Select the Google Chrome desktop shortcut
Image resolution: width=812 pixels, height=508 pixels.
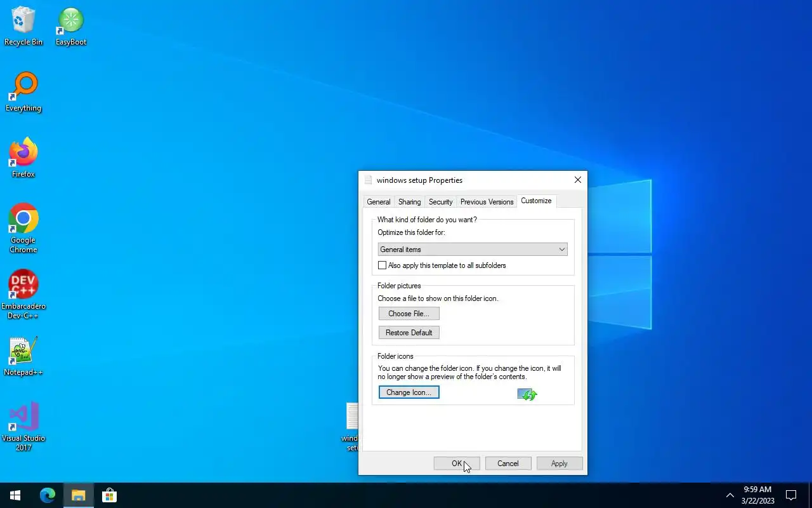pyautogui.click(x=23, y=229)
